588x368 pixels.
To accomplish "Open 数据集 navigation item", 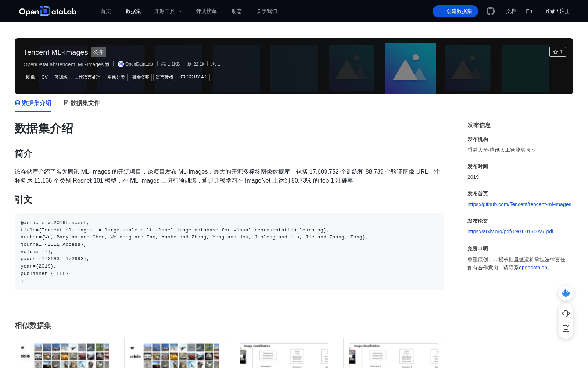I will click(x=133, y=11).
